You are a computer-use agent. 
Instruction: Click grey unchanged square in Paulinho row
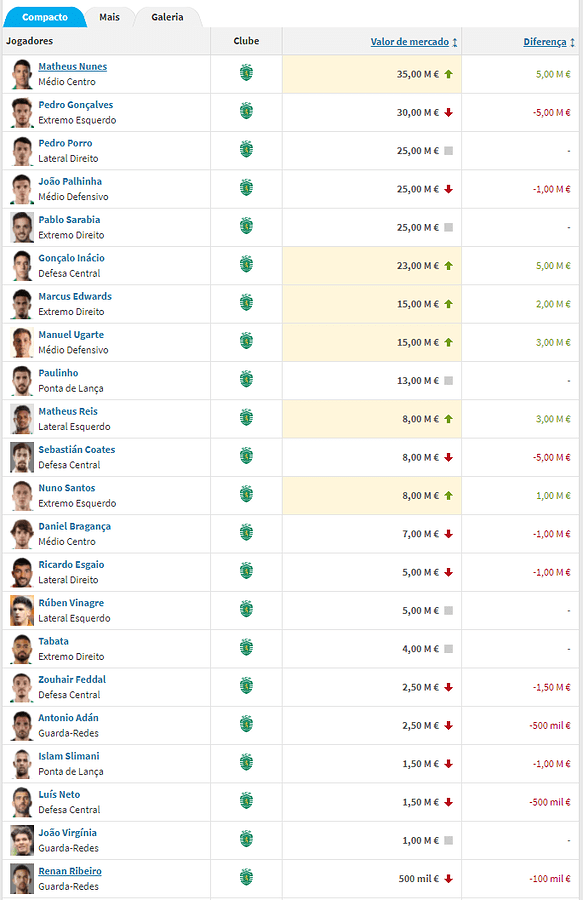click(x=449, y=381)
